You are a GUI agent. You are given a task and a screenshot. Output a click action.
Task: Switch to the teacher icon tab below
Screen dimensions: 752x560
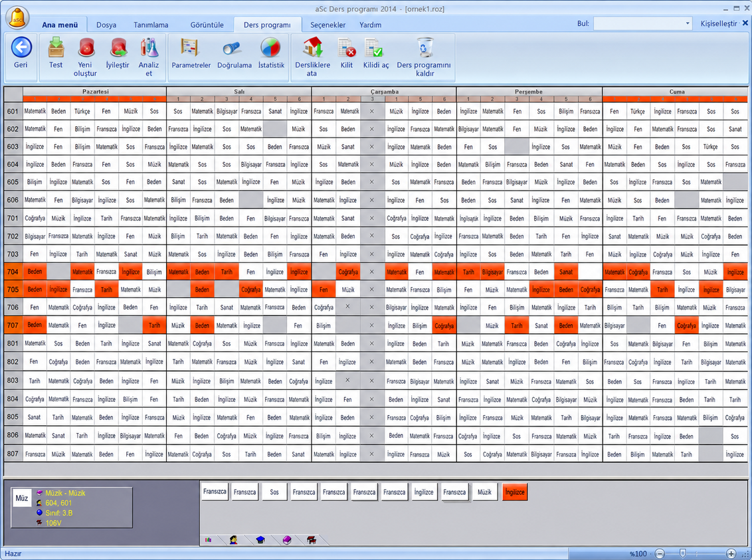234,540
